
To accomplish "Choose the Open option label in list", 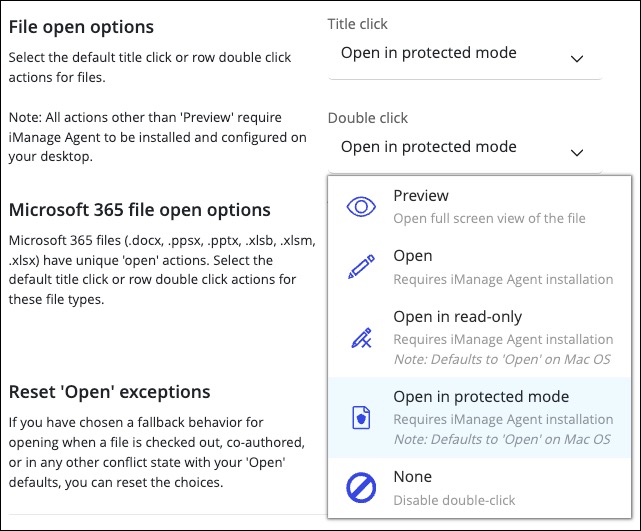I will click(412, 256).
